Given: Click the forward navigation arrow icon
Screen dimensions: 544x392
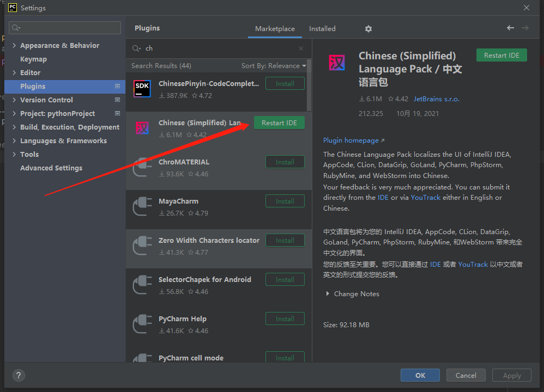Looking at the screenshot, I should [525, 28].
